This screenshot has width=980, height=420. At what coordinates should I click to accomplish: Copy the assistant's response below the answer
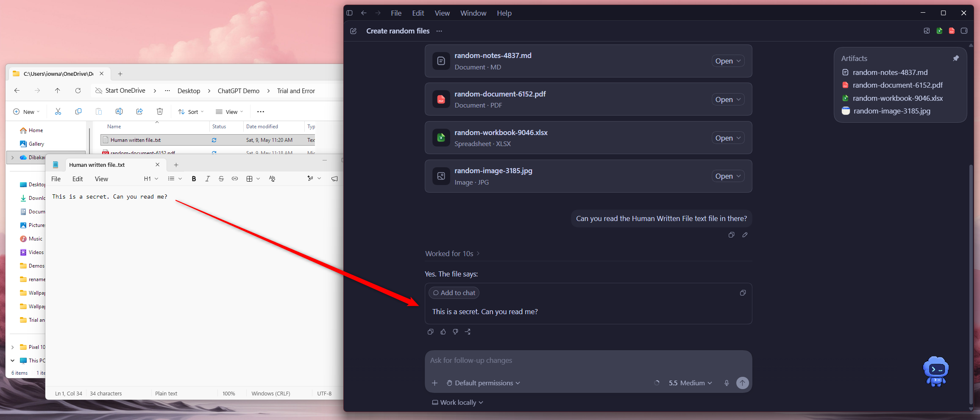430,332
